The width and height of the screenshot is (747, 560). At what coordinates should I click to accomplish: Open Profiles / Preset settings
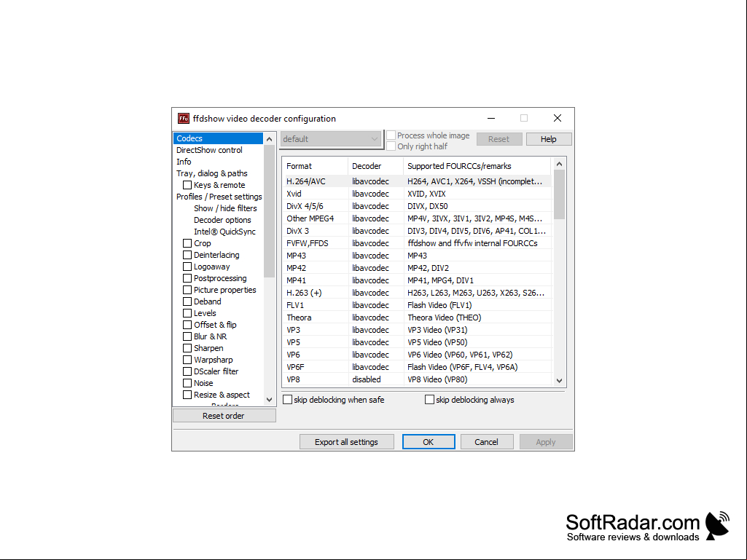[219, 197]
